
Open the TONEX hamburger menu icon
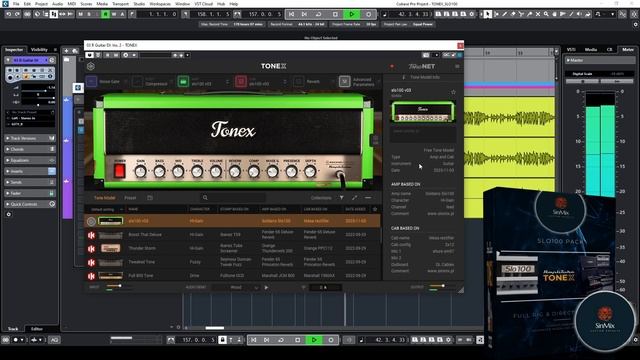point(457,66)
